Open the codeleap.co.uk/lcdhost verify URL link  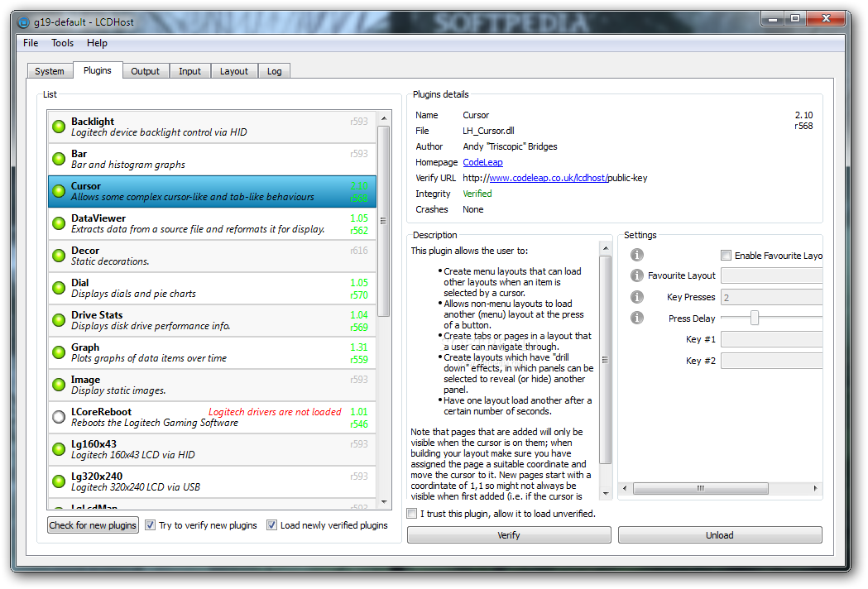coord(548,178)
